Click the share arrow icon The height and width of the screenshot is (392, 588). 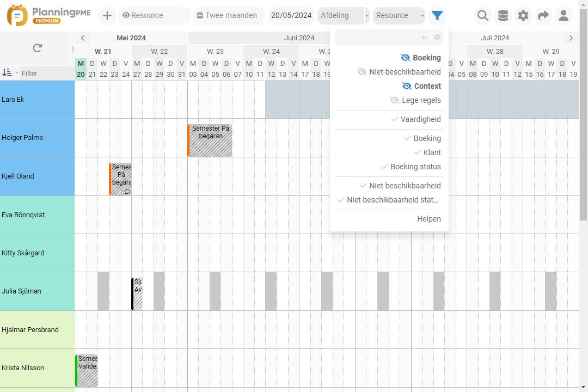click(543, 15)
